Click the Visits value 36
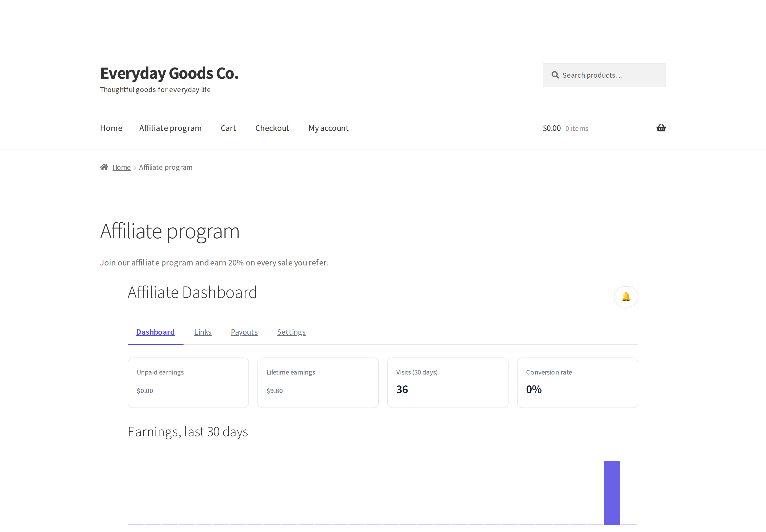766x532 pixels. (402, 389)
